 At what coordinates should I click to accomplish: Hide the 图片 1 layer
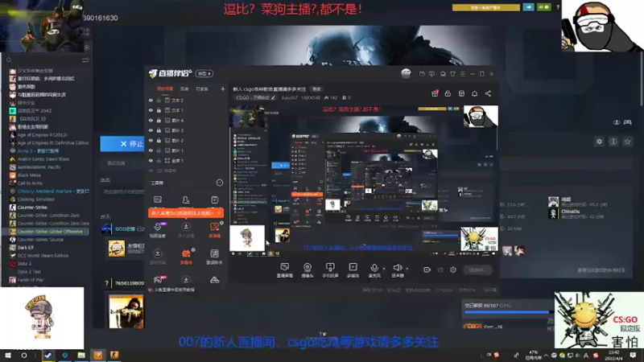151,150
